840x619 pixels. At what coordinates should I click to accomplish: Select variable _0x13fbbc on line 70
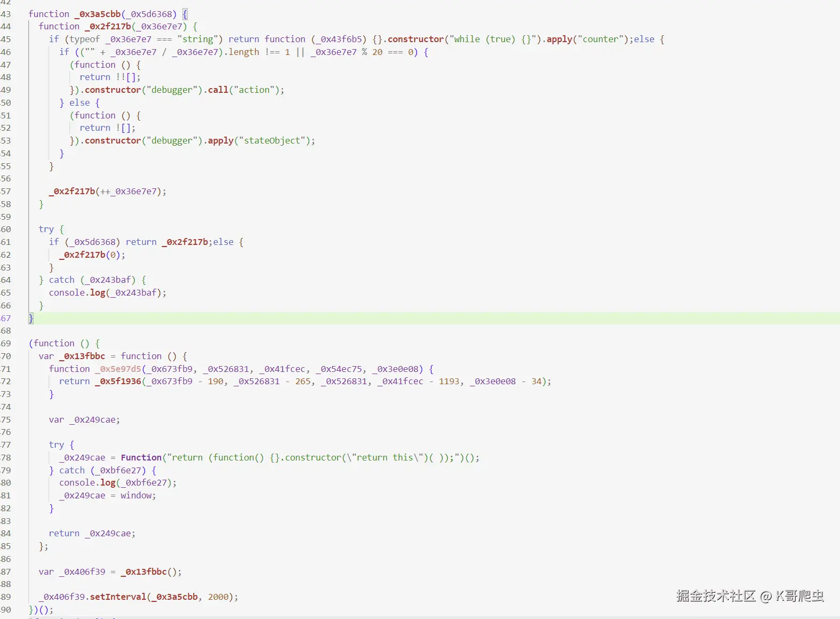82,356
